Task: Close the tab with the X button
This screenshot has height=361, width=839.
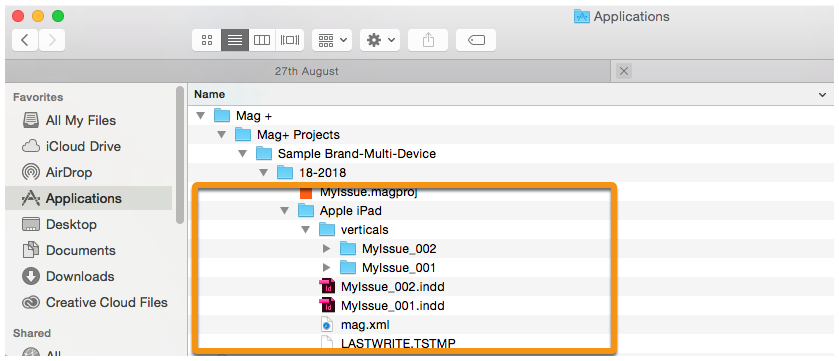Action: (624, 71)
